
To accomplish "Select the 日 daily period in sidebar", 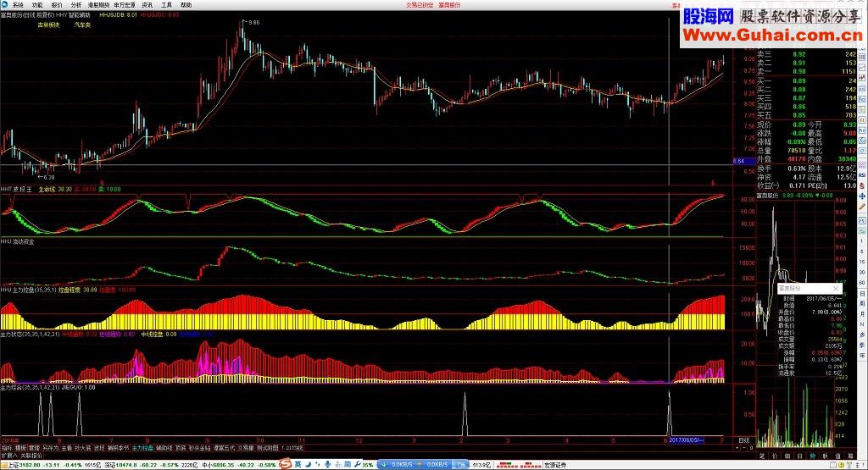I will pyautogui.click(x=862, y=294).
